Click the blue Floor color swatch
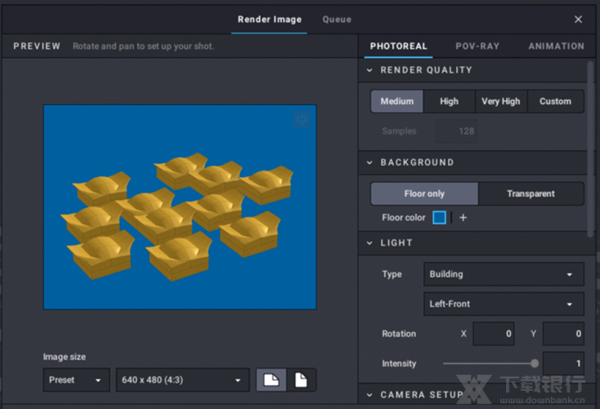Image resolution: width=600 pixels, height=409 pixels. click(440, 218)
